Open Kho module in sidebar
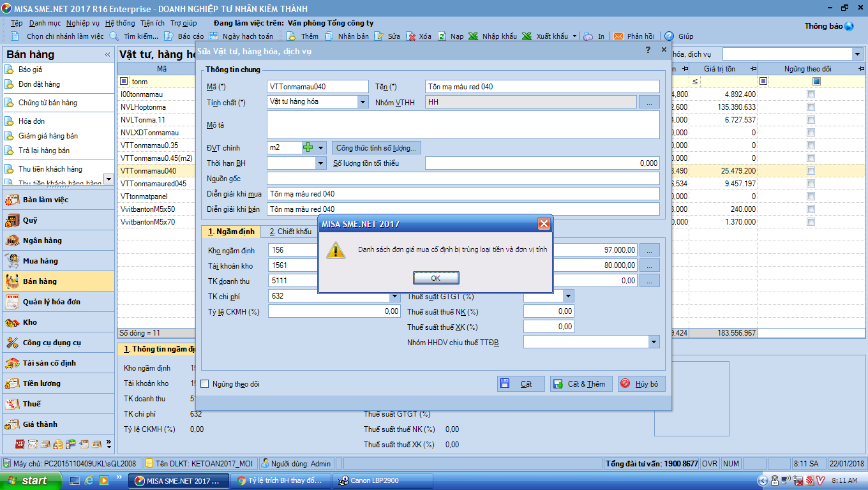Image resolution: width=868 pixels, height=490 pixels. click(x=58, y=322)
